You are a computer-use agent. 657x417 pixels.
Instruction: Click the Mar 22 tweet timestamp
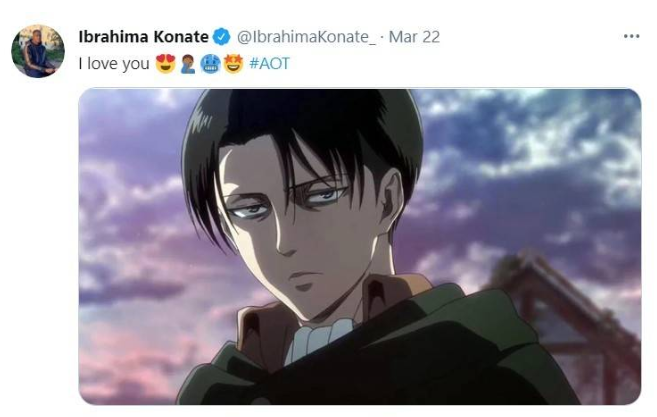click(414, 37)
